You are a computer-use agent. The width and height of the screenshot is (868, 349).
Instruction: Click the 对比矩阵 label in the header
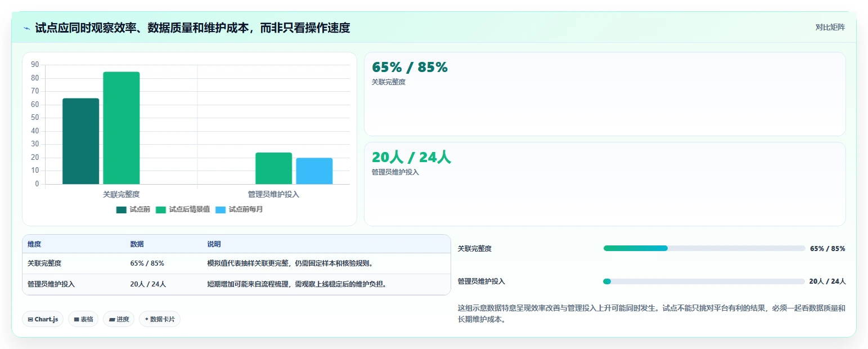830,27
